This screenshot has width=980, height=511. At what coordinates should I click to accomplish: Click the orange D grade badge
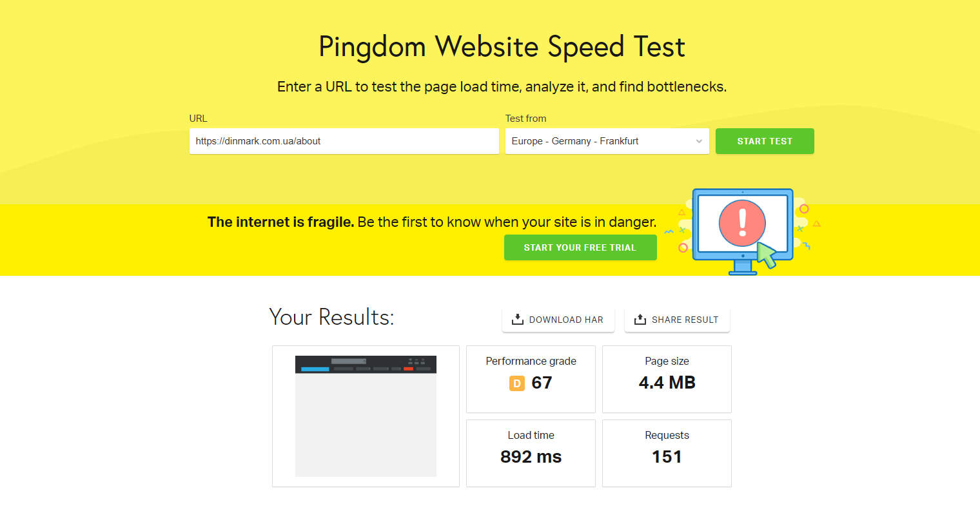point(517,383)
